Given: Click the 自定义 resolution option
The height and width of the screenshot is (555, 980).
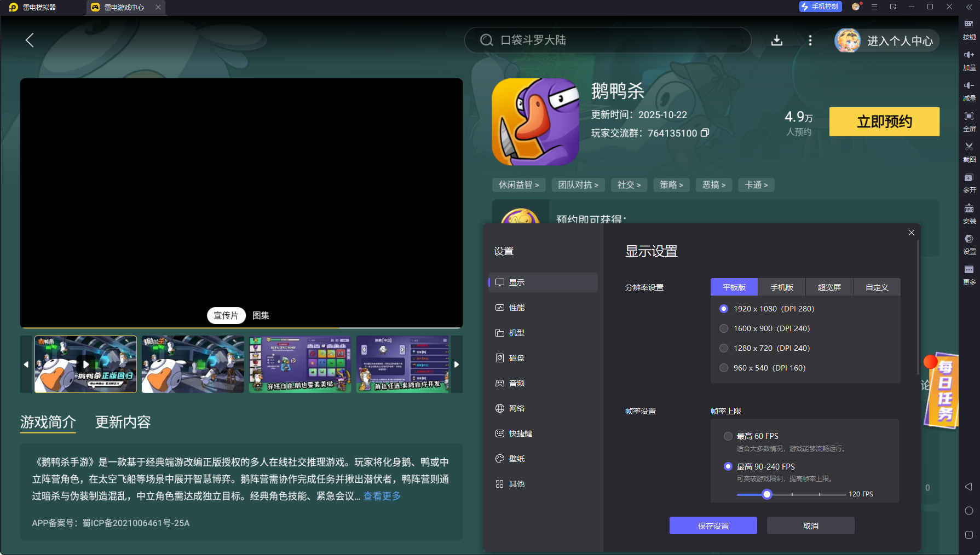Looking at the screenshot, I should 877,287.
